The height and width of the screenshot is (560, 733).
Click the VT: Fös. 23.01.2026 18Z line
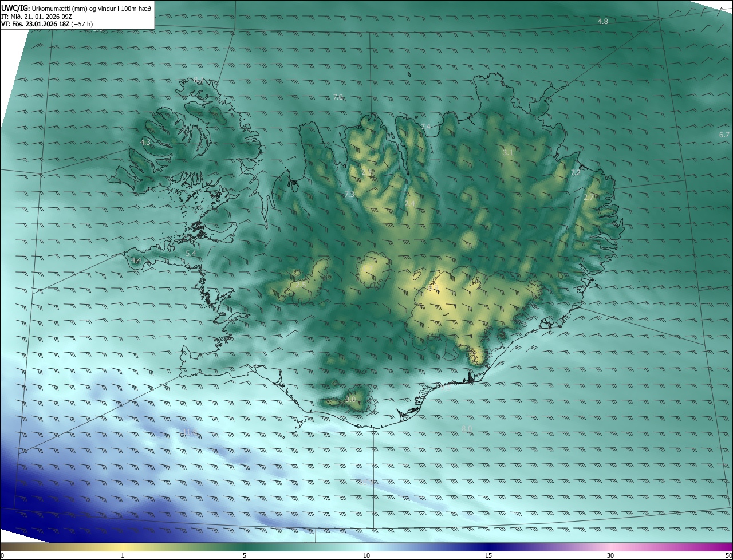47,24
